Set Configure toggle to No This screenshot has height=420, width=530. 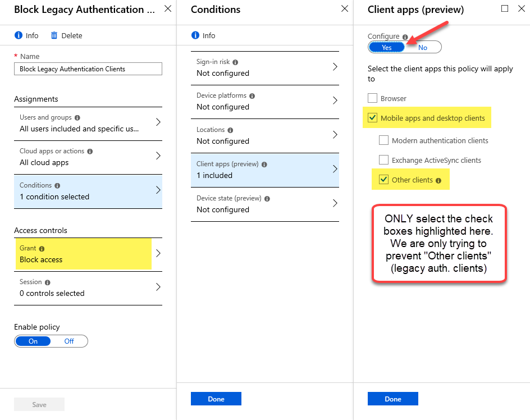[x=423, y=47]
